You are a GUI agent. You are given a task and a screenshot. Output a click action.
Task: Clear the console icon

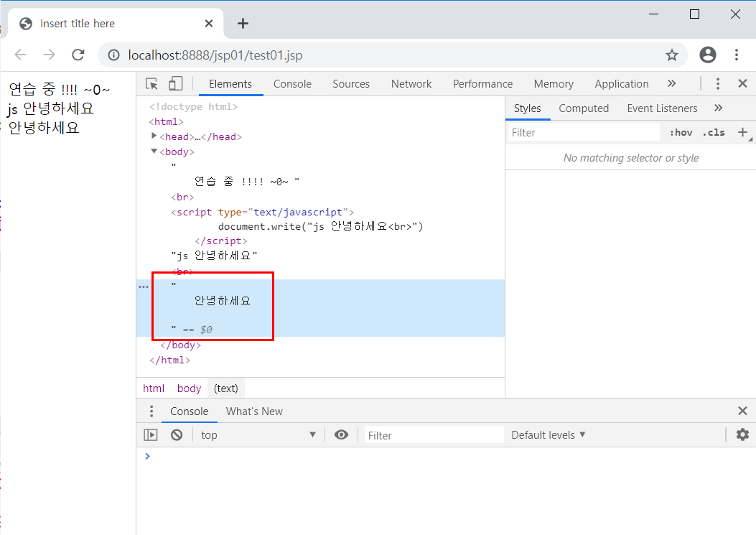[177, 435]
